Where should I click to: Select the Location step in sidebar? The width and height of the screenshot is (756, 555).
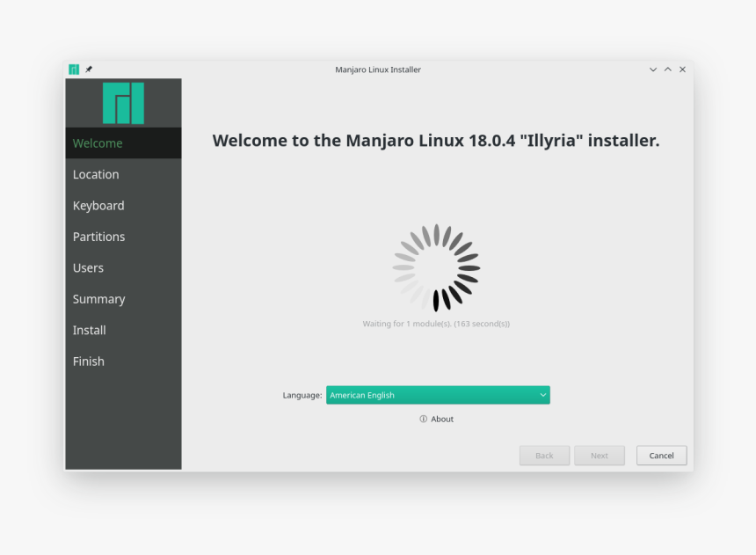tap(123, 175)
